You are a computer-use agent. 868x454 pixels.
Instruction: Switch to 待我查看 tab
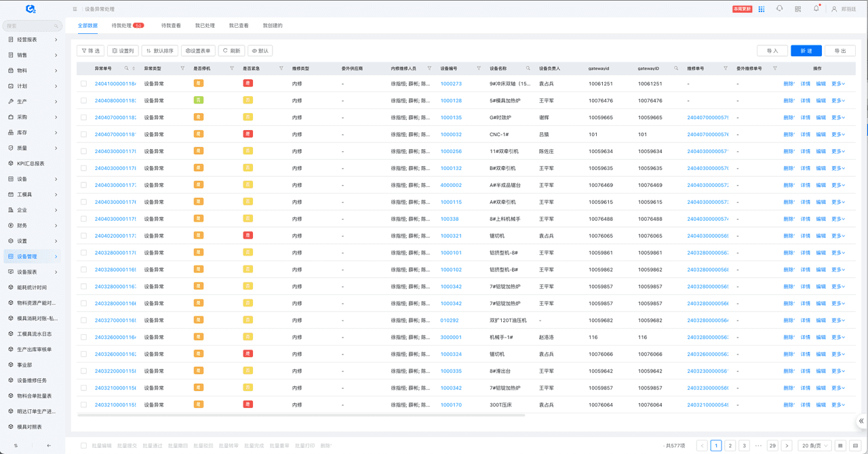click(171, 26)
